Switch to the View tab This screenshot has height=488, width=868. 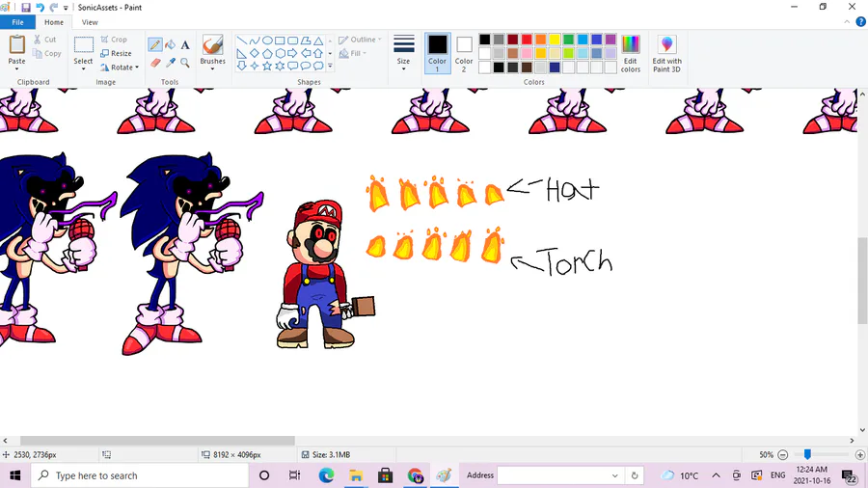90,22
